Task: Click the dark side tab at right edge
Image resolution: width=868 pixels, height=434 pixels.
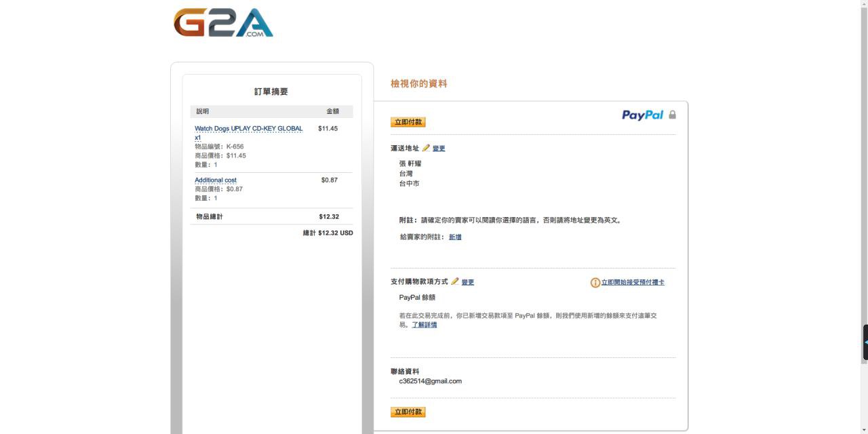Action: (865, 342)
